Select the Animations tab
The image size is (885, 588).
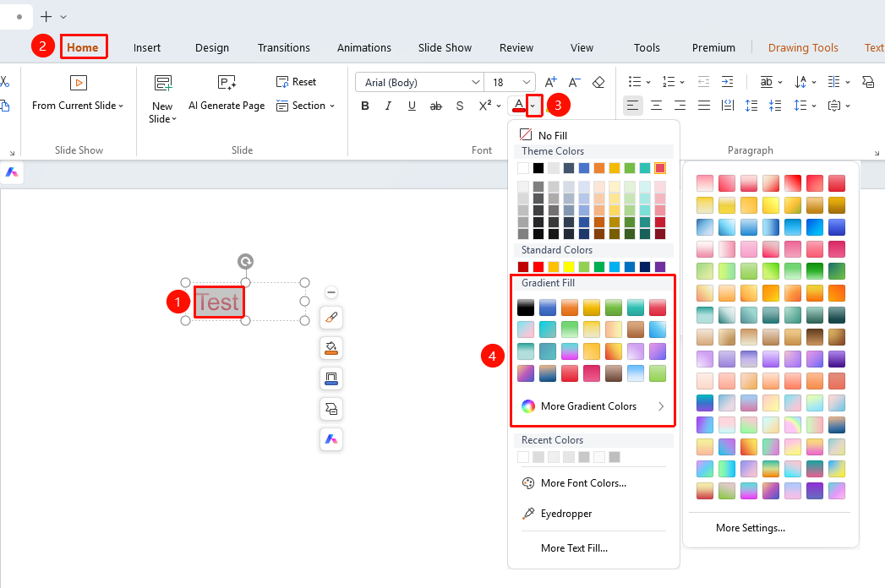pyautogui.click(x=364, y=48)
